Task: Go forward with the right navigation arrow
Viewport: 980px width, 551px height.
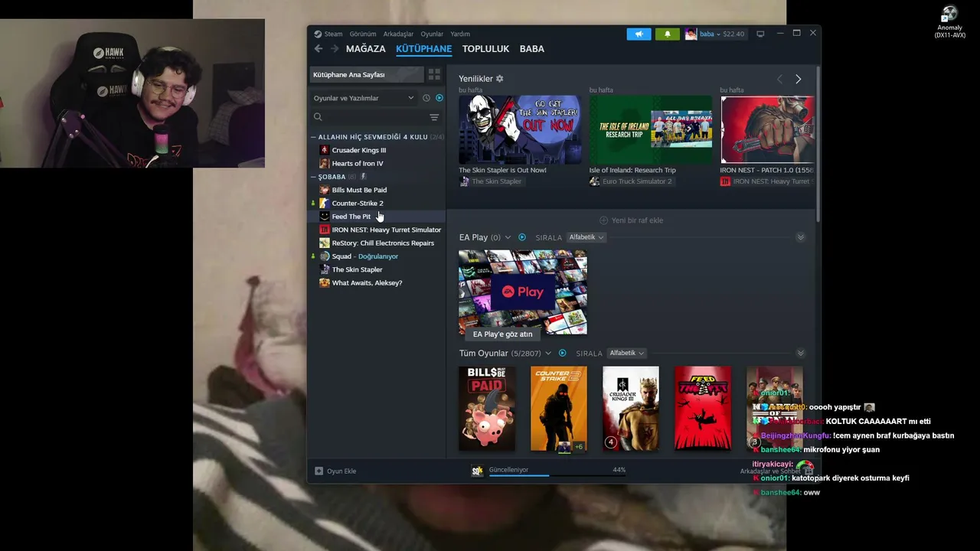Action: click(334, 49)
